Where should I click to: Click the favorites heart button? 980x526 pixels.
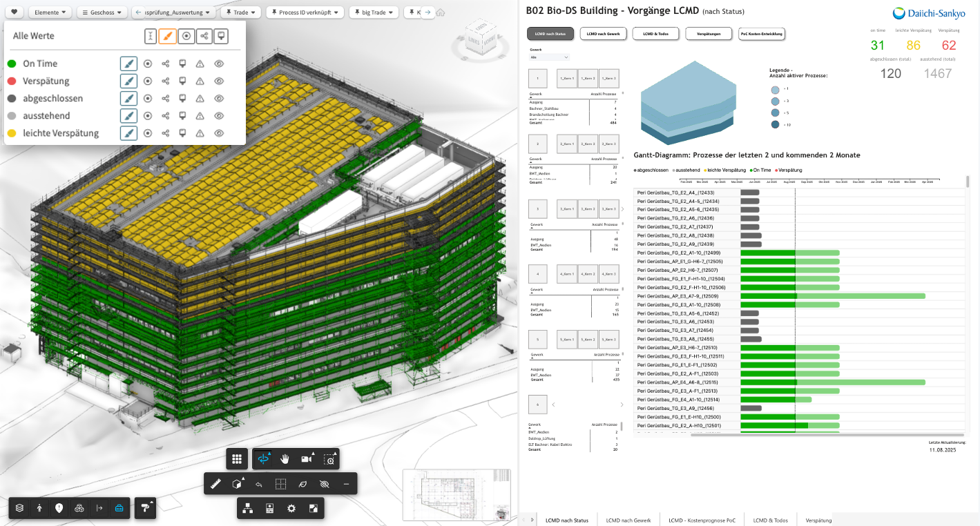15,12
